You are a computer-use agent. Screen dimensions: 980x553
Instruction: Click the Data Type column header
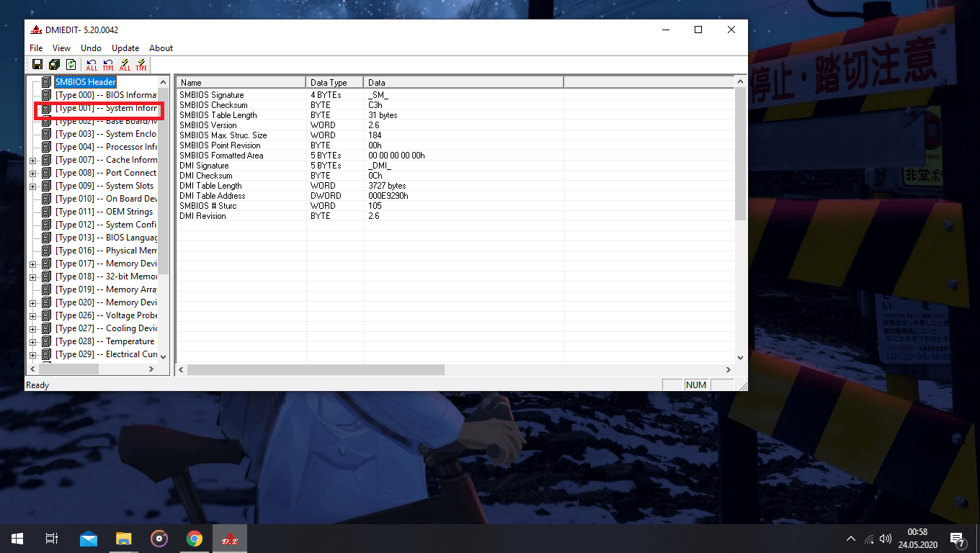(x=335, y=83)
